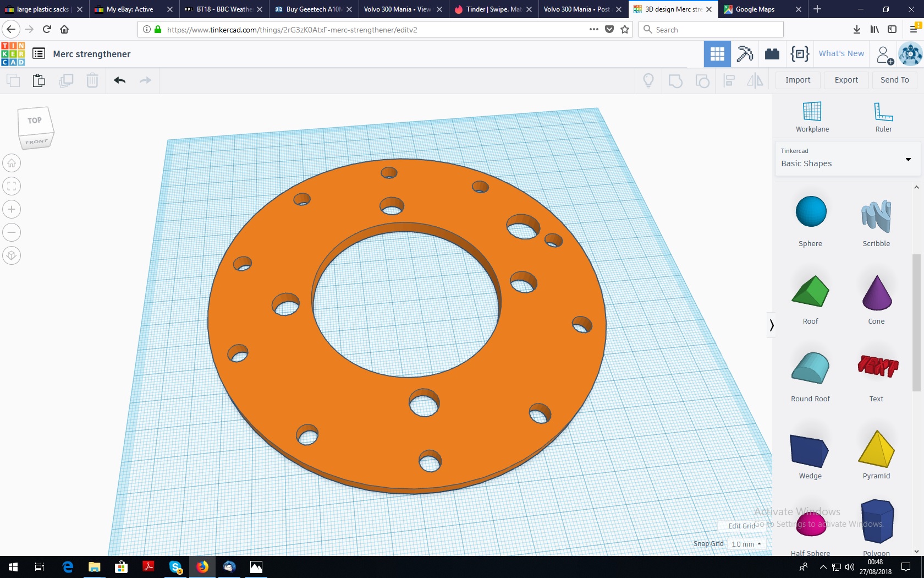This screenshot has width=924, height=578.
Task: Switch to 3D design grid view
Action: 717,54
